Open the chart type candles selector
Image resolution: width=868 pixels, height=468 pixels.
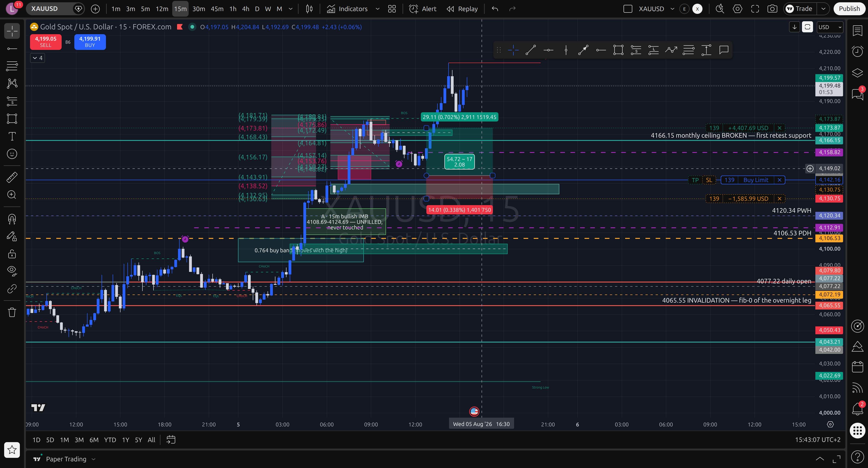click(309, 9)
